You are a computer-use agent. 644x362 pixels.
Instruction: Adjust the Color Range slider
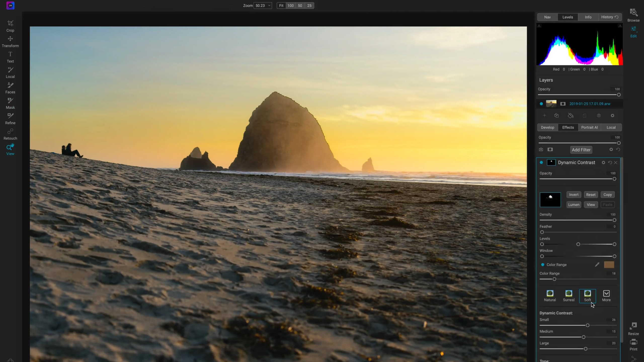[x=554, y=279]
